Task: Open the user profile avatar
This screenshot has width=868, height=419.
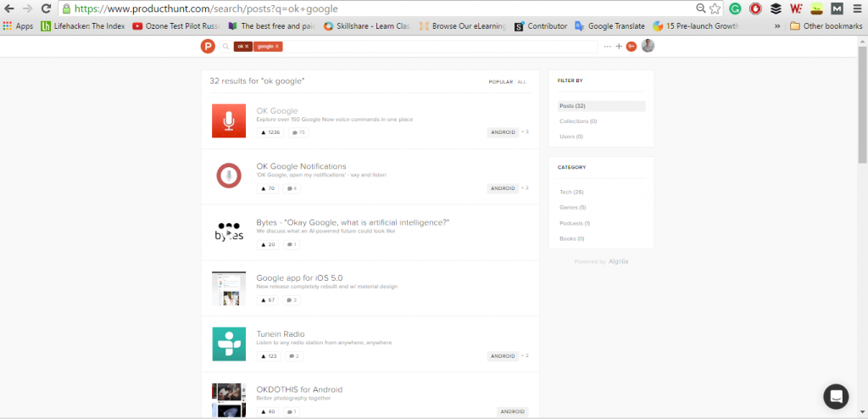Action: point(648,46)
